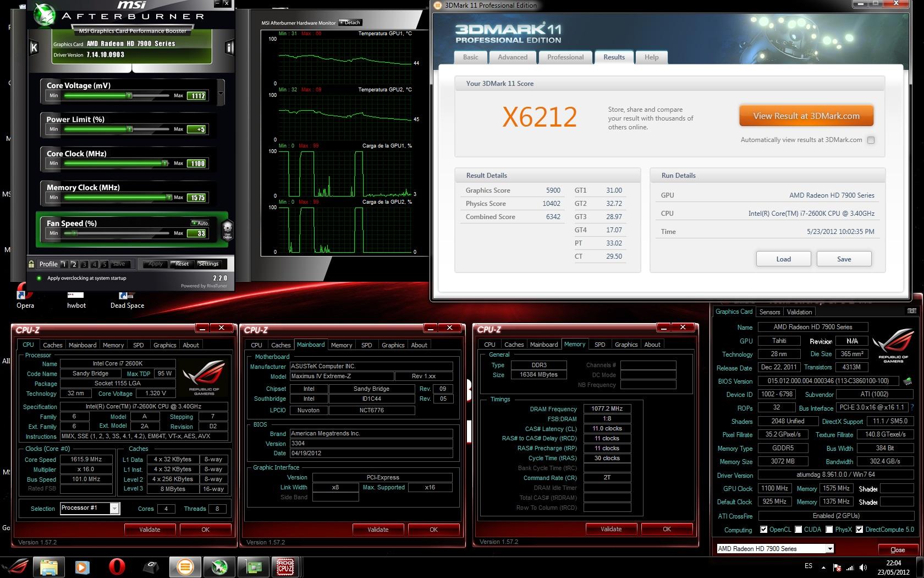Switch to the 3DMark 11 taskbar button
The width and height of the screenshot is (924, 578).
click(185, 566)
